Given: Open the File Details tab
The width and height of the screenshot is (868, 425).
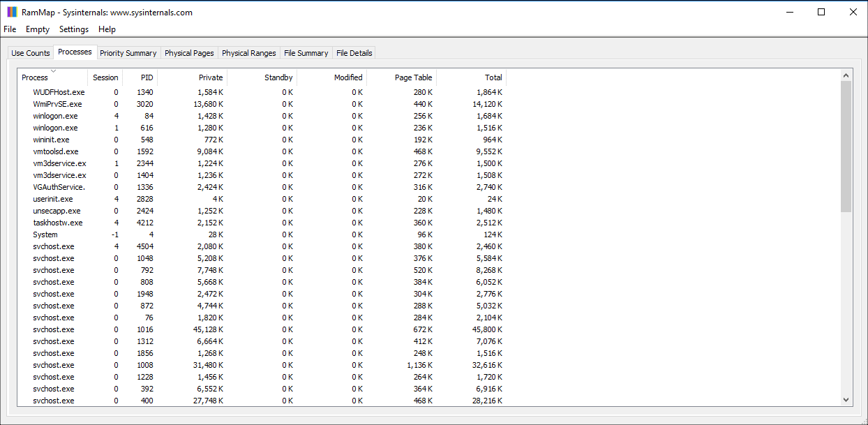Looking at the screenshot, I should tap(354, 52).
